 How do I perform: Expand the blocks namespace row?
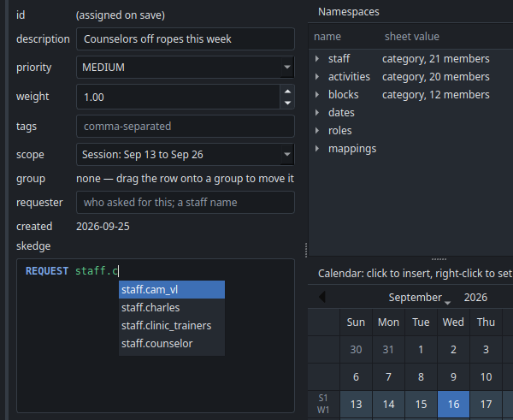[317, 95]
